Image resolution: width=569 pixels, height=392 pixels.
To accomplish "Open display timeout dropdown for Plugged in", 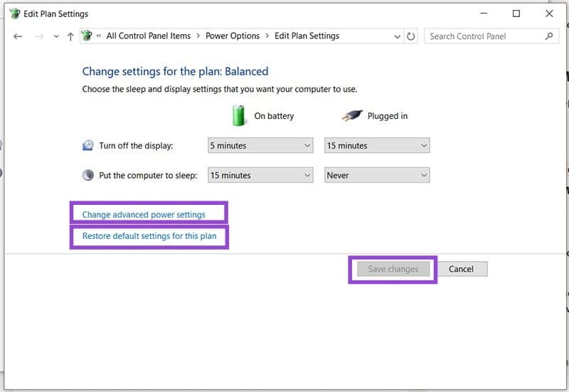I will click(377, 146).
